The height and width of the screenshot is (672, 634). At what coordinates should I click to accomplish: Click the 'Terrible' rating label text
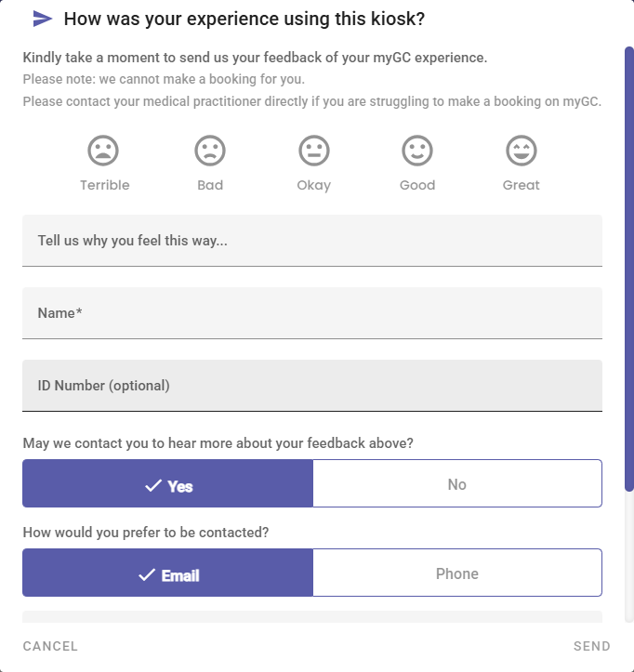click(104, 185)
